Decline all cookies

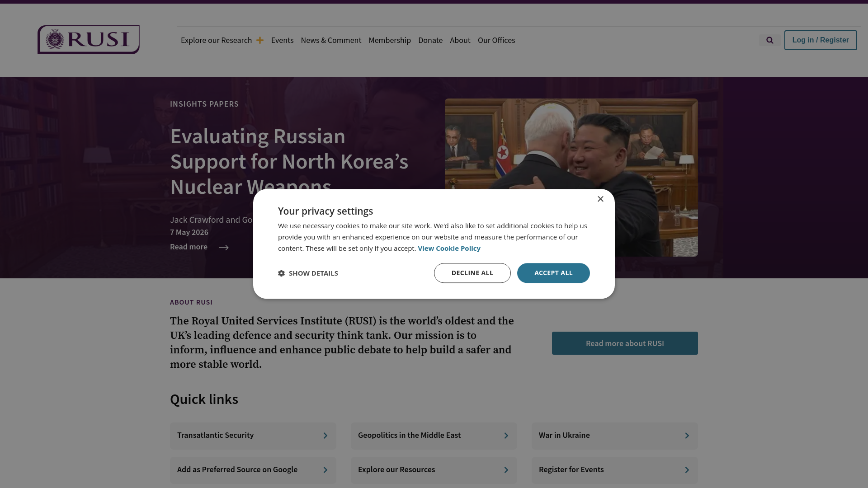coord(472,273)
